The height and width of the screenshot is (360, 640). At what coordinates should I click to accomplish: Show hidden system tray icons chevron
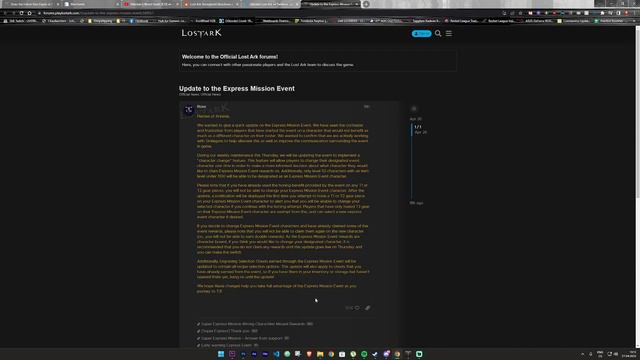click(x=582, y=354)
